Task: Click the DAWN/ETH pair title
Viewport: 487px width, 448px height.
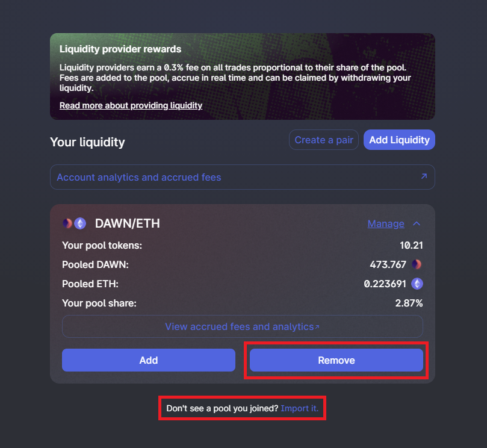Action: click(x=128, y=223)
